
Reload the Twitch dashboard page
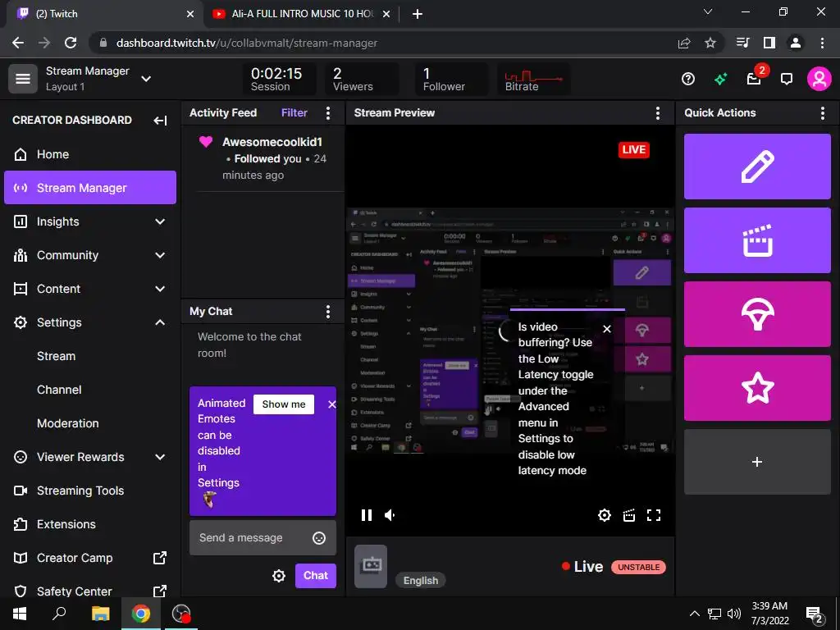[x=71, y=43]
